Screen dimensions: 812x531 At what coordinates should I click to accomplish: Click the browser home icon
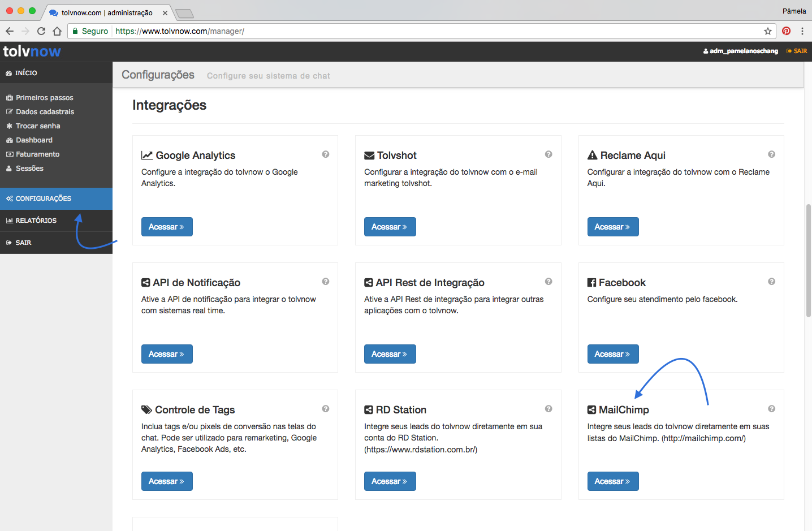pos(57,31)
